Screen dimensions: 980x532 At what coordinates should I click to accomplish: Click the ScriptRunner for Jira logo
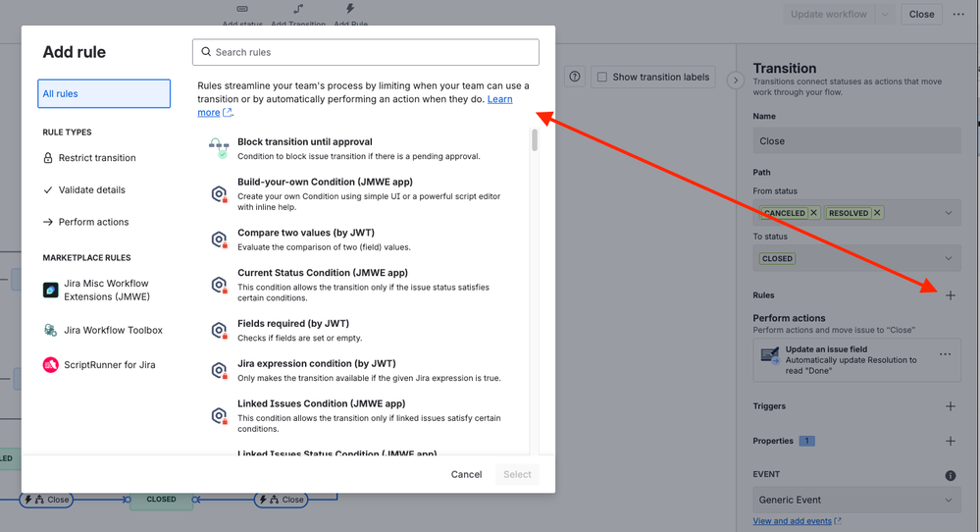[x=51, y=364]
